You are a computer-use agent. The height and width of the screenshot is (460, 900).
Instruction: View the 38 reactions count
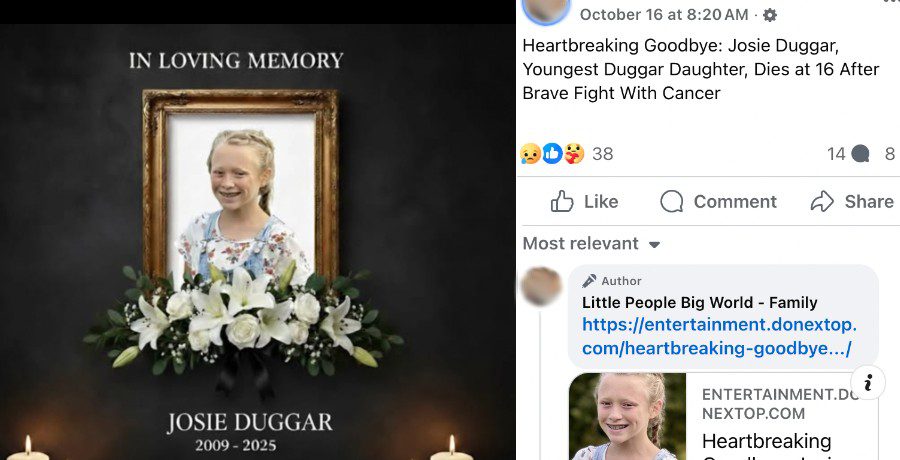(x=603, y=154)
